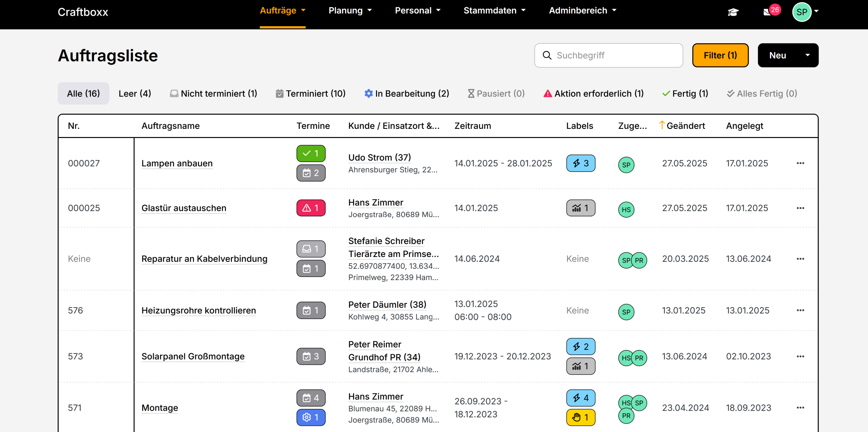
Task: Expand the Aufträge navigation menu
Action: [x=282, y=11]
